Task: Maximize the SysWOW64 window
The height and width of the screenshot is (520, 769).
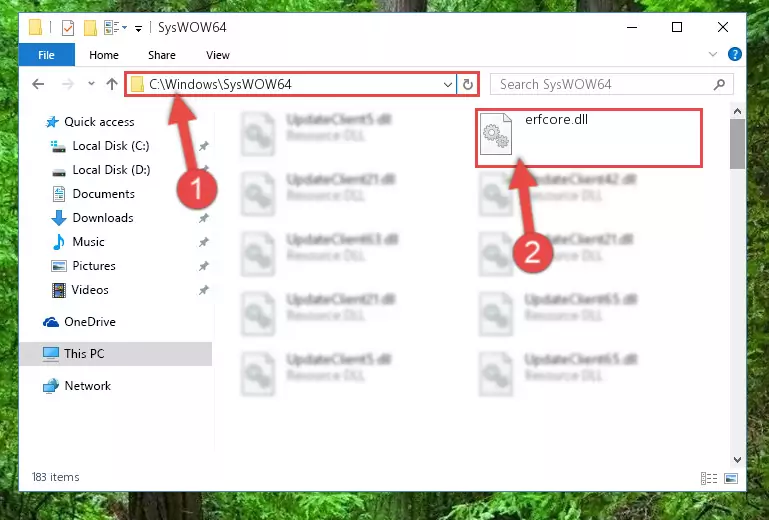Action: point(677,27)
